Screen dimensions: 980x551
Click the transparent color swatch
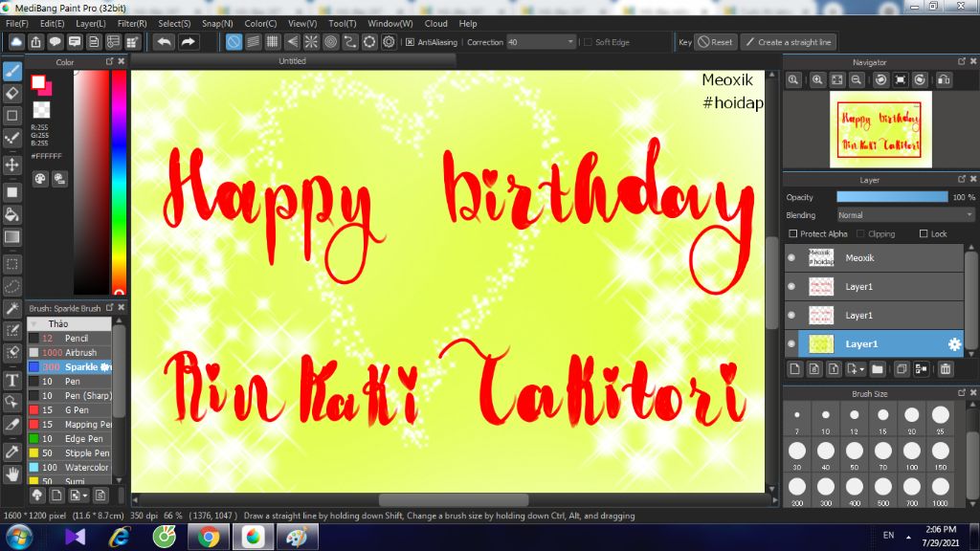tap(41, 110)
